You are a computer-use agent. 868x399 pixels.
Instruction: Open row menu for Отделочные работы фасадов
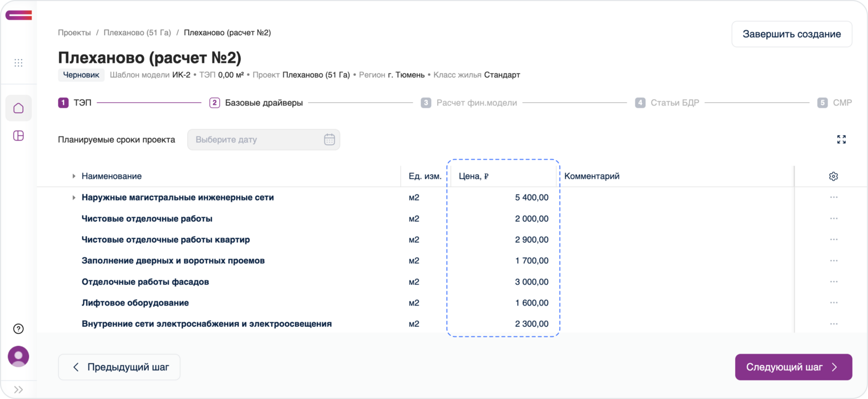click(x=833, y=282)
